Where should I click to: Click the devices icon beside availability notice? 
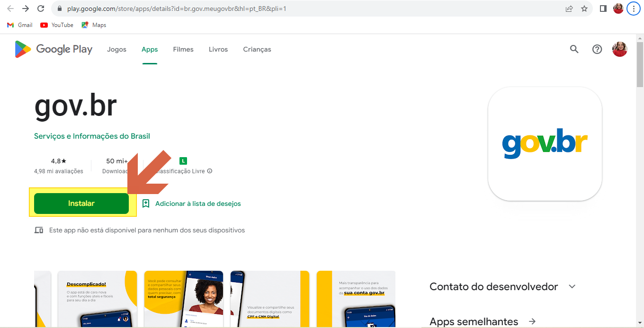pyautogui.click(x=39, y=230)
